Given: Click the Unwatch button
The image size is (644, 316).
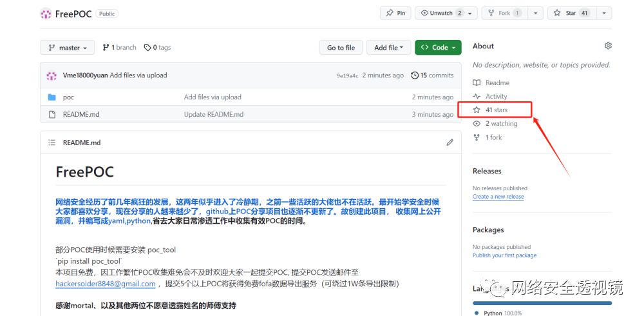Looking at the screenshot, I should pos(440,13).
